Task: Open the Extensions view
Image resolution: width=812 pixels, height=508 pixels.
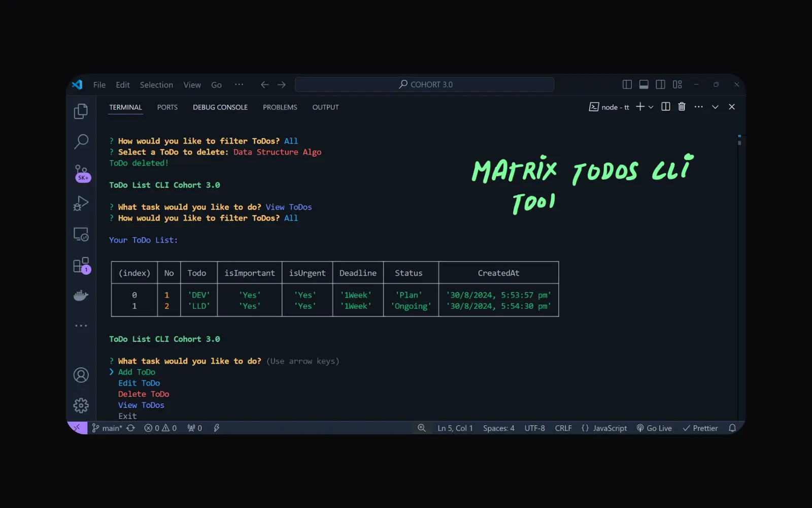Action: 81,265
